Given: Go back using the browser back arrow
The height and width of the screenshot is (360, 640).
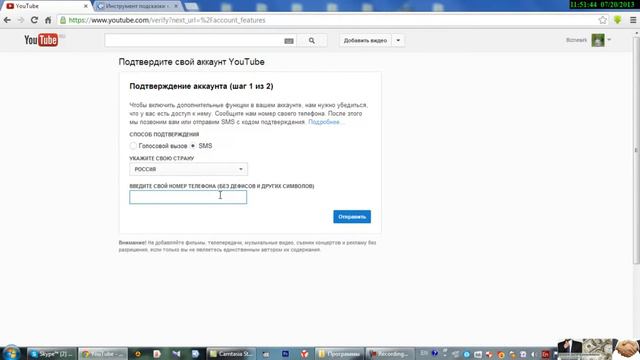Looking at the screenshot, I should pos(7,20).
